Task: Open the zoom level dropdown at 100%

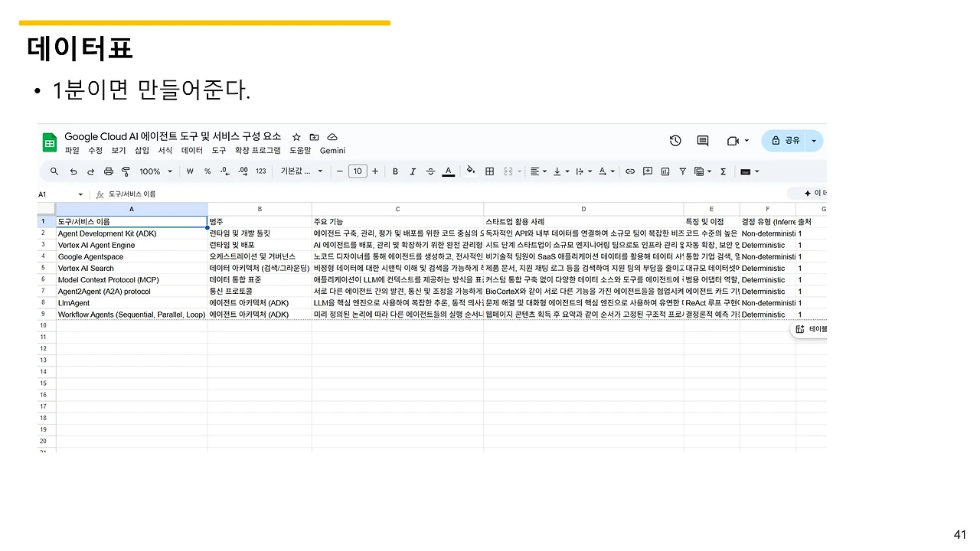Action: [x=155, y=171]
